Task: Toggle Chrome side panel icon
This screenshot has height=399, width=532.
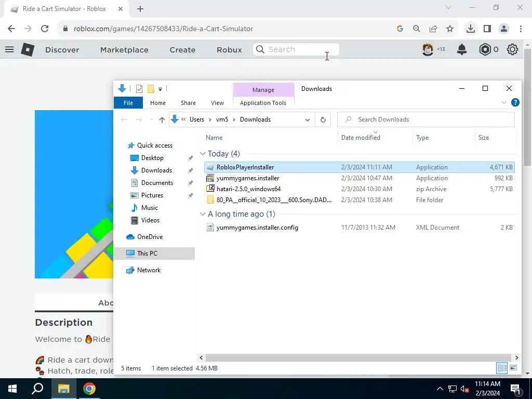Action: click(487, 29)
